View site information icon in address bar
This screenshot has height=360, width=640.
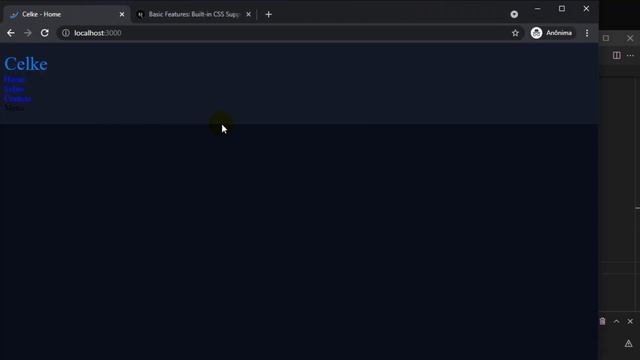pyautogui.click(x=66, y=33)
